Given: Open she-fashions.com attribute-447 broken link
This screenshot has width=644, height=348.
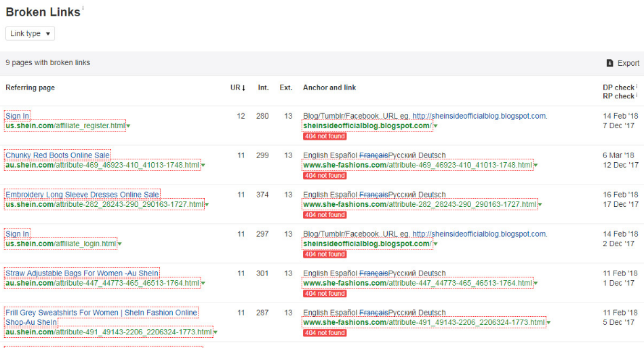Looking at the screenshot, I should 418,284.
